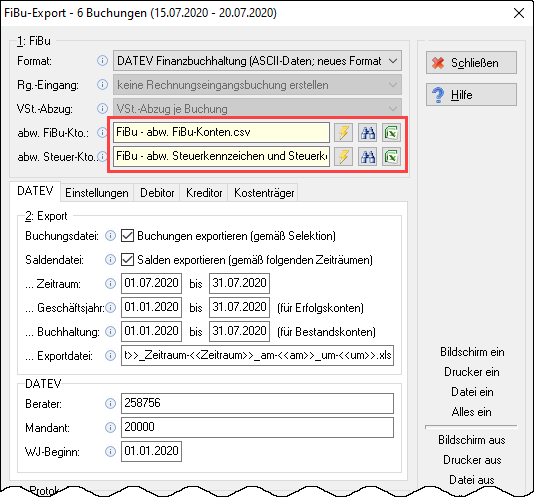534x498 pixels.
Task: Click info icon beside Berater field
Action: coord(110,404)
